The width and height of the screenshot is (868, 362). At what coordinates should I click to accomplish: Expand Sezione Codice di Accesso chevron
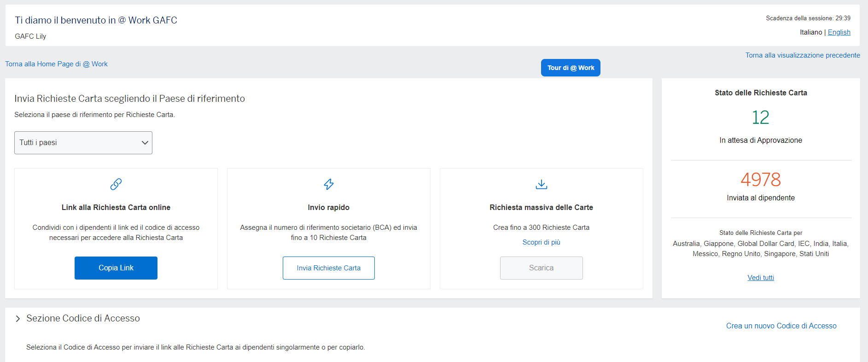pos(17,319)
